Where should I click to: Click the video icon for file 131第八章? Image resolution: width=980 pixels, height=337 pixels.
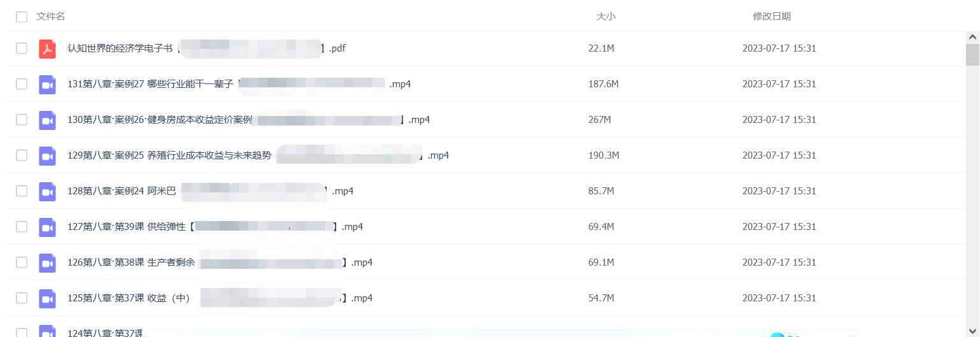pyautogui.click(x=48, y=84)
